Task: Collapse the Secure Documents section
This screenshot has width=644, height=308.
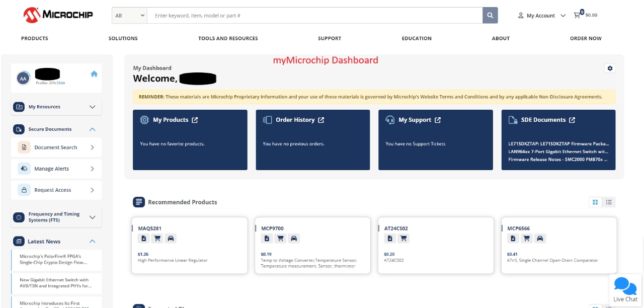Action: coord(92,129)
